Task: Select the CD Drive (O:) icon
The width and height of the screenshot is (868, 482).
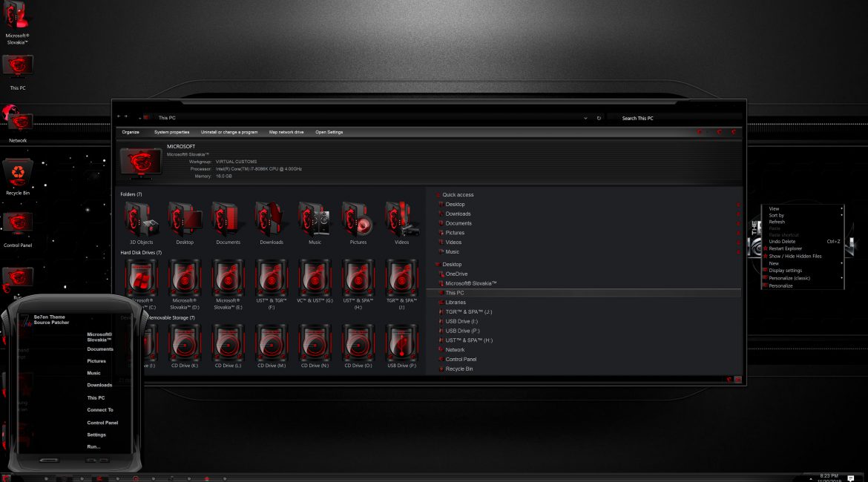Action: (358, 343)
